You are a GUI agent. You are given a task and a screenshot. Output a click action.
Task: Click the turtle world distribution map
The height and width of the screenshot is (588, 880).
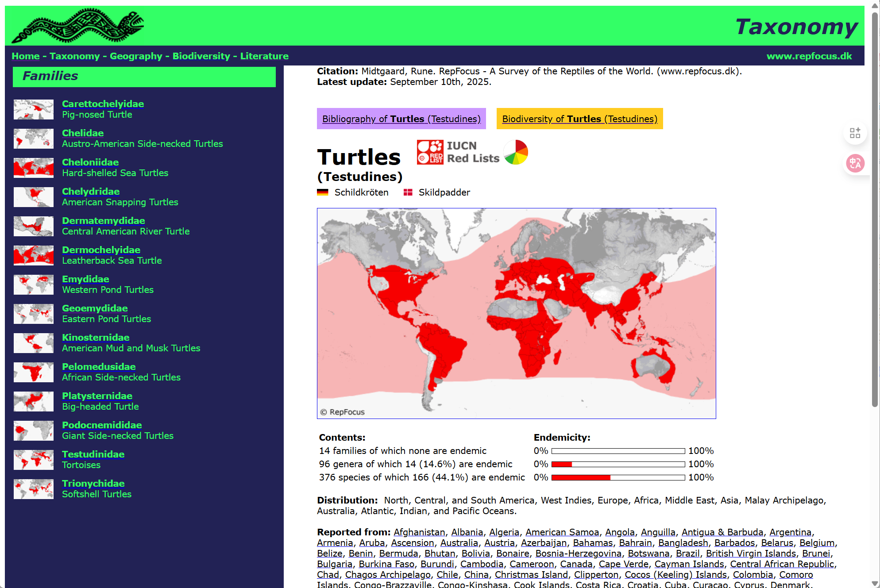pyautogui.click(x=516, y=313)
